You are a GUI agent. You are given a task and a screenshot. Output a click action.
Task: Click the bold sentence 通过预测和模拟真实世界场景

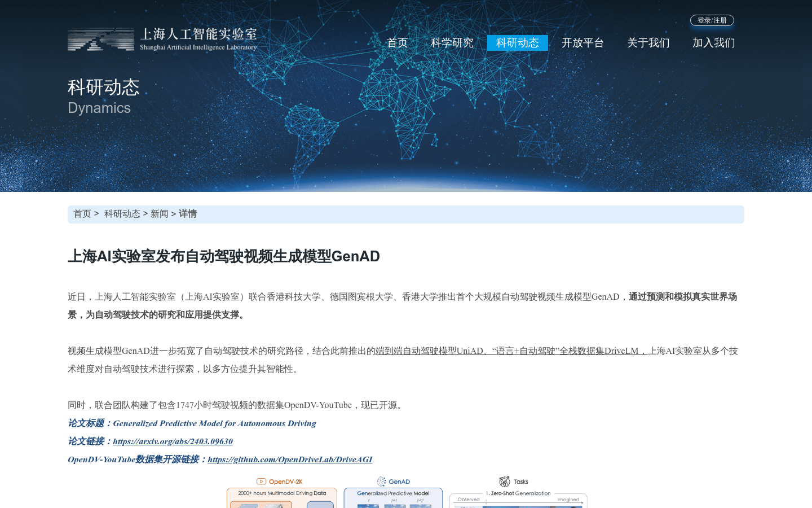click(x=402, y=306)
